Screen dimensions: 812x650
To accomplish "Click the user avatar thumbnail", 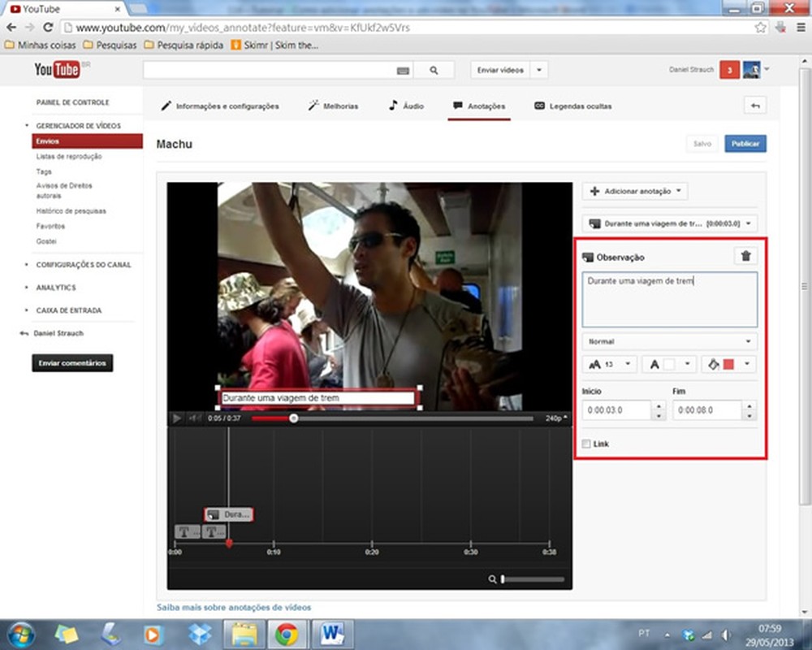I will pyautogui.click(x=751, y=69).
